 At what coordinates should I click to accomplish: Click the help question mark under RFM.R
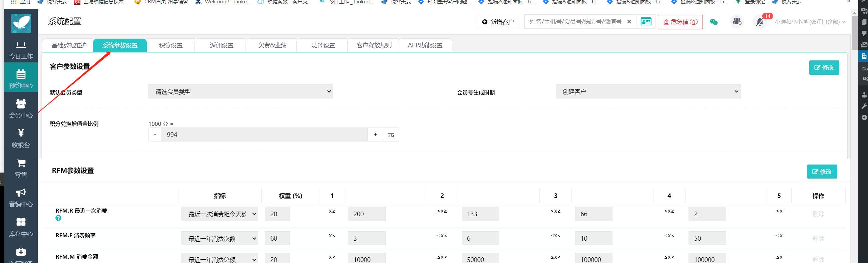58,218
